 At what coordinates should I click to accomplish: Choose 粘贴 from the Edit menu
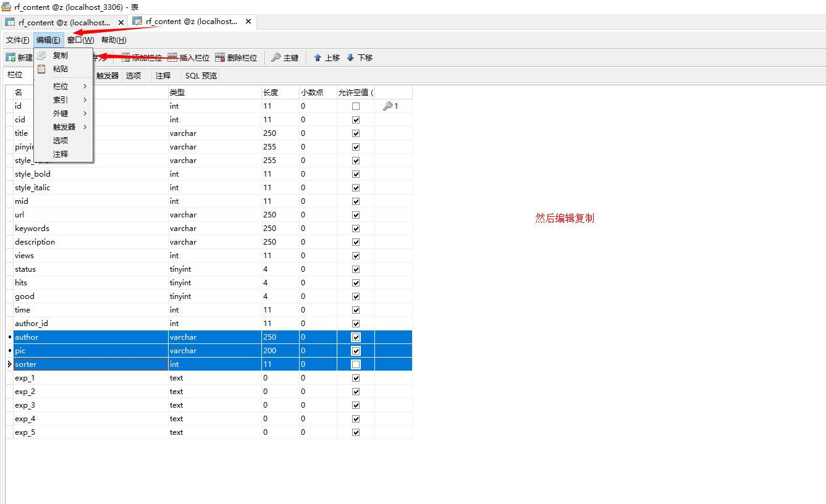pos(64,69)
